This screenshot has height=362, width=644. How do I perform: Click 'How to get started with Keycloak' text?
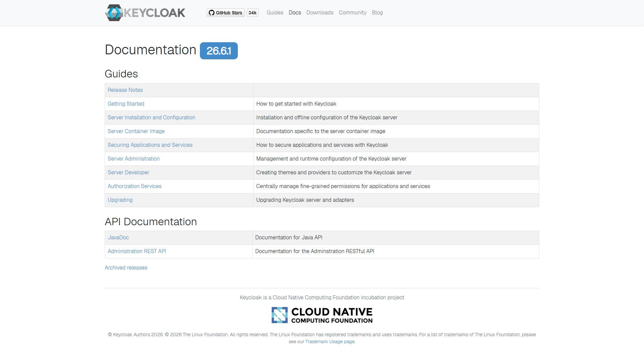(296, 104)
